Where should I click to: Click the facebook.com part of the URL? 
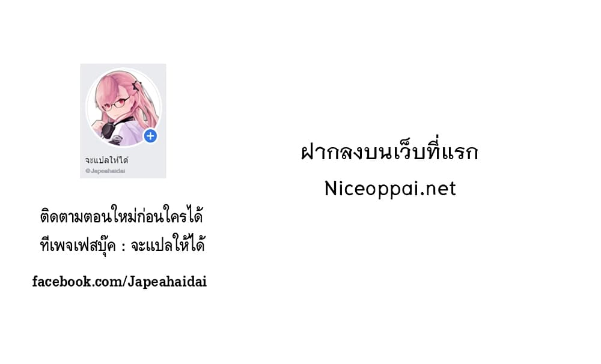pyautogui.click(x=77, y=282)
